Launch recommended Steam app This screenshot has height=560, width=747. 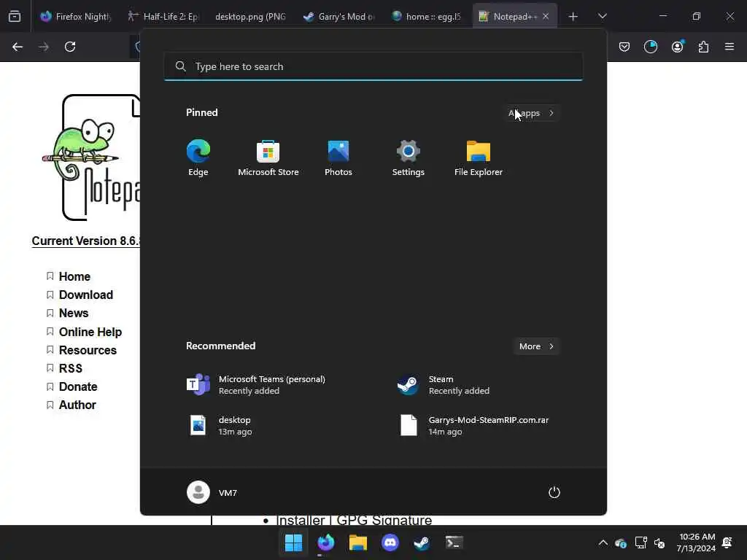(444, 385)
